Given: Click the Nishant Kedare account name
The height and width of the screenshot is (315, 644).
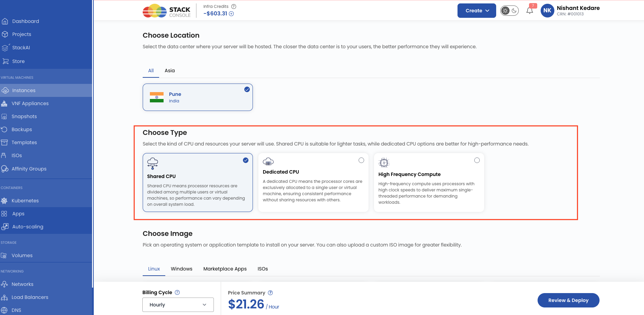Looking at the screenshot, I should click(x=578, y=8).
